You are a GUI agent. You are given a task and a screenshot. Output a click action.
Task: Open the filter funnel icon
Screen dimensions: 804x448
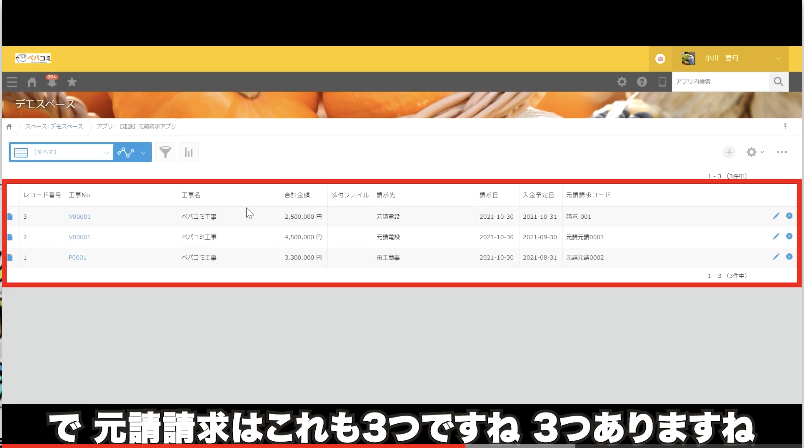point(165,152)
